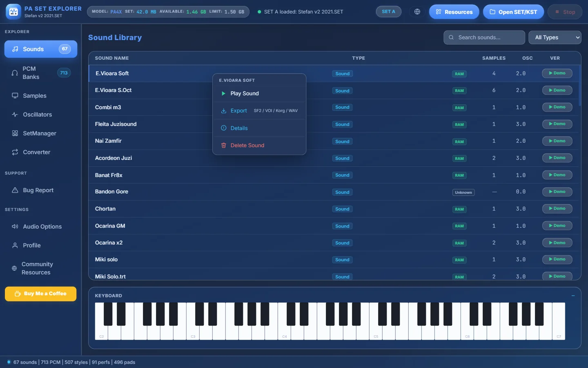Viewport: 588px width, 368px height.
Task: Choose Delete Sound in context menu
Action: pos(259,145)
